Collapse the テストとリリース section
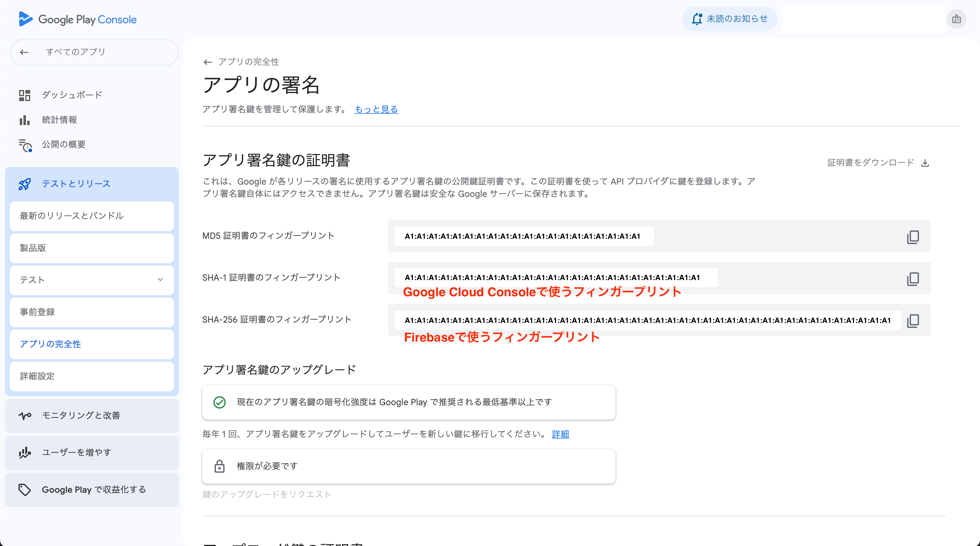This screenshot has height=546, width=980. click(x=76, y=184)
